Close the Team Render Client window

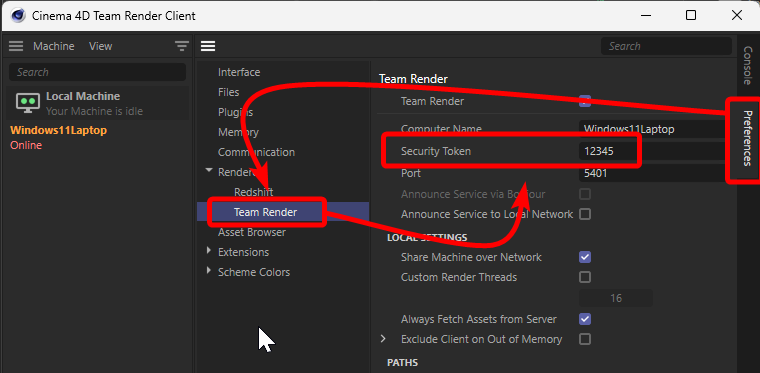(x=737, y=16)
